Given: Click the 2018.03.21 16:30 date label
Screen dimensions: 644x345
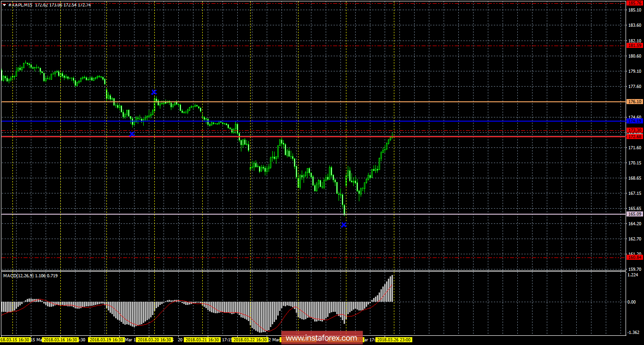Looking at the screenshot, I should tap(201, 339).
